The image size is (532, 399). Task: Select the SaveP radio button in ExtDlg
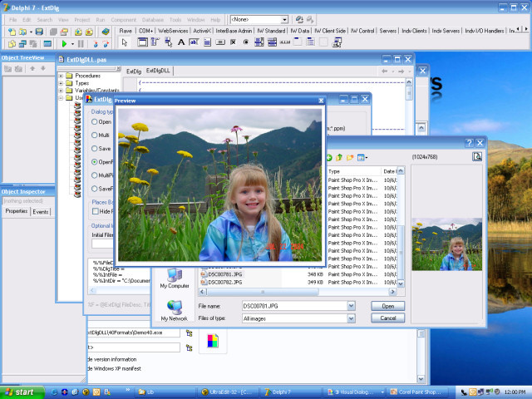coord(95,189)
